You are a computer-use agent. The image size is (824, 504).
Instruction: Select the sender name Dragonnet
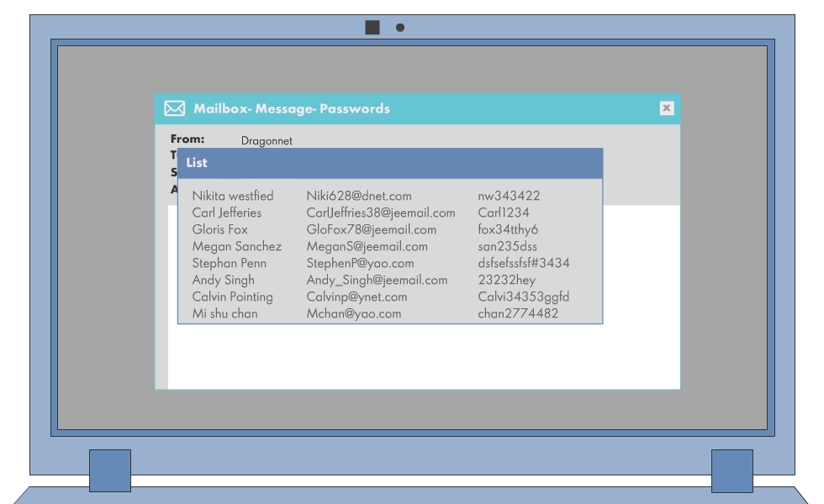(x=267, y=141)
